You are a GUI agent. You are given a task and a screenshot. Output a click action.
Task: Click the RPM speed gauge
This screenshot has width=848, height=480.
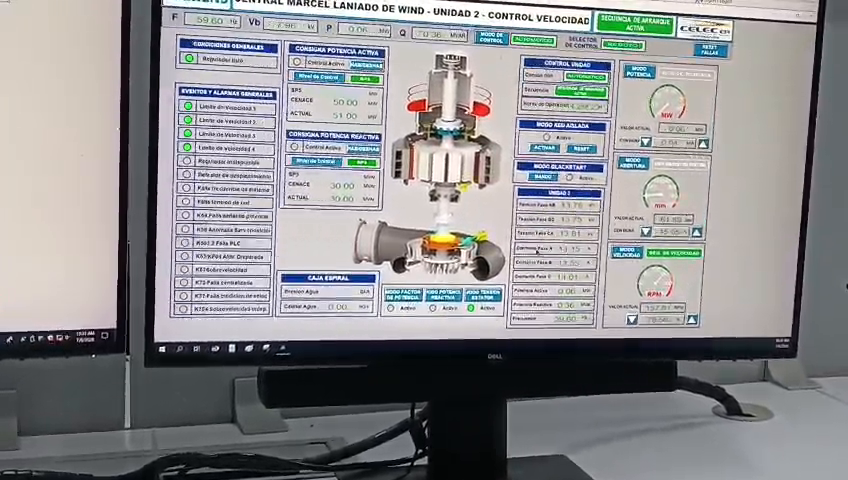(x=654, y=282)
